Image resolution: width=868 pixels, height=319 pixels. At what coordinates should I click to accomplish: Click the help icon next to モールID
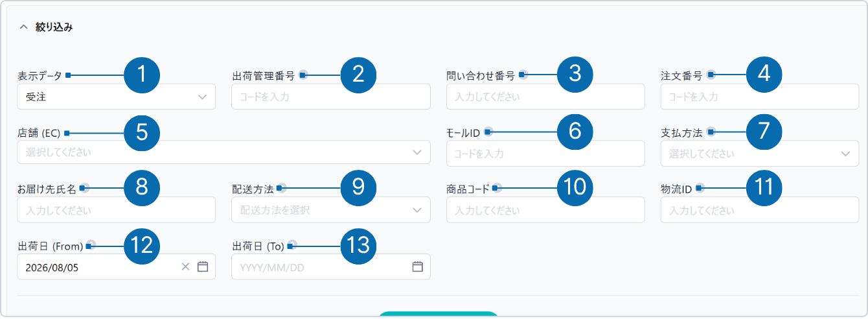[x=488, y=132]
